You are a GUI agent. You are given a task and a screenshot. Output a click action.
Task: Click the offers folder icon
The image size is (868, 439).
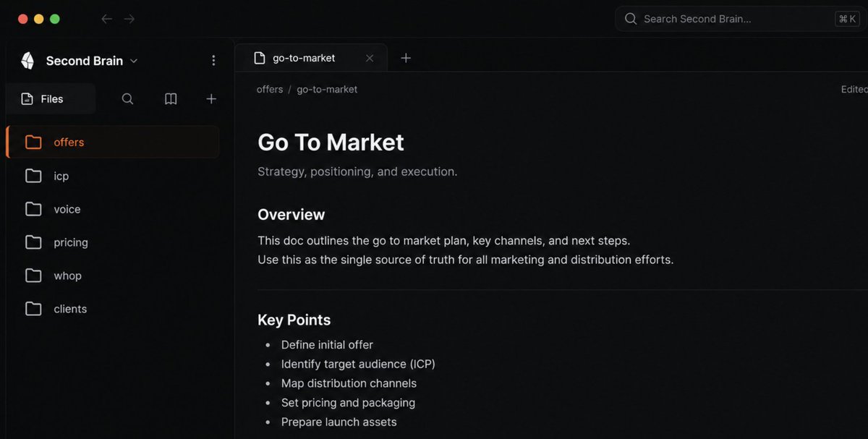tap(33, 142)
